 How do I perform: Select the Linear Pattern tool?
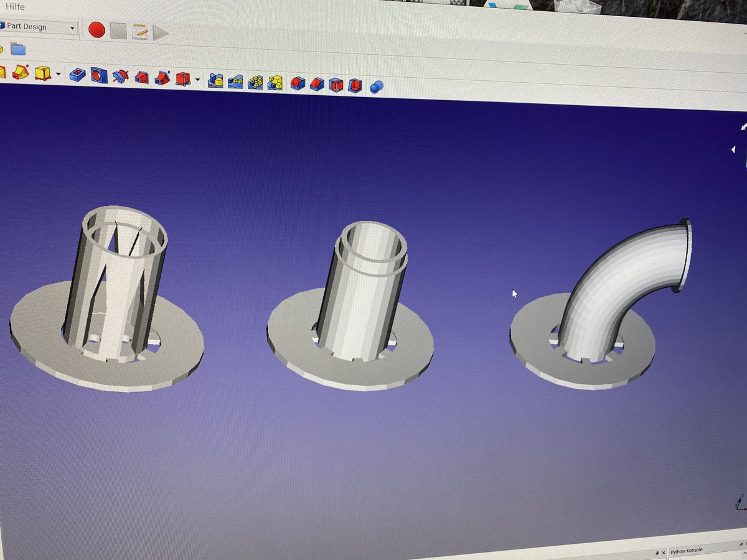(x=235, y=82)
